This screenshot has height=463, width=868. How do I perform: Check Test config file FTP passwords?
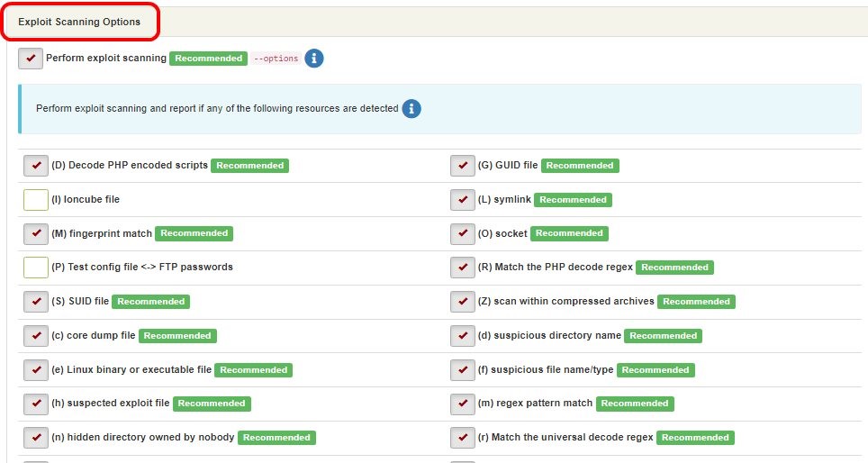[36, 268]
